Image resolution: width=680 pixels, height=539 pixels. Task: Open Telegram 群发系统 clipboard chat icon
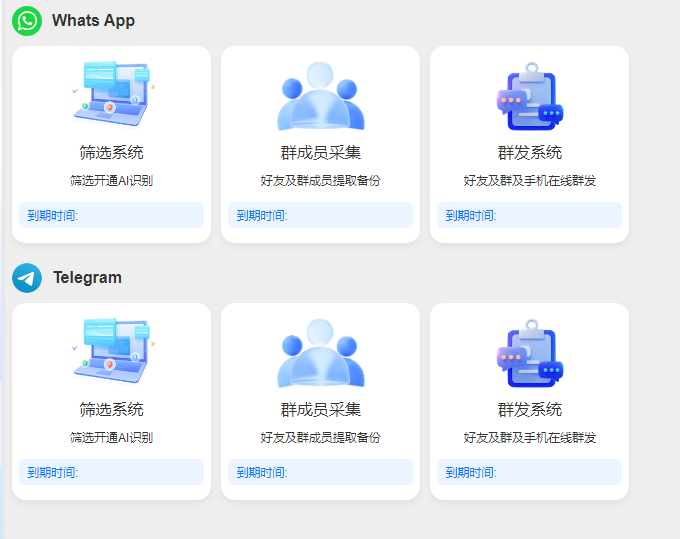click(x=530, y=353)
